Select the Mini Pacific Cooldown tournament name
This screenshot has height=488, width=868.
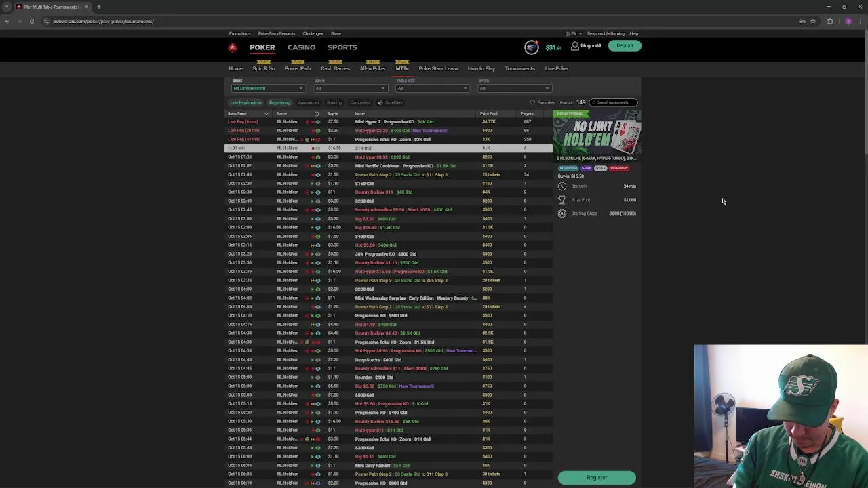(378, 166)
